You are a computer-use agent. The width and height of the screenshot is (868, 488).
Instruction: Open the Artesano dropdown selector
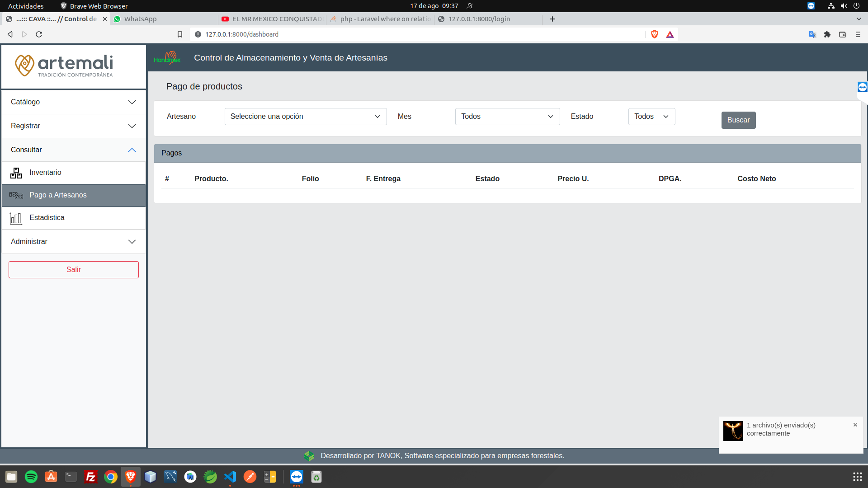(305, 117)
